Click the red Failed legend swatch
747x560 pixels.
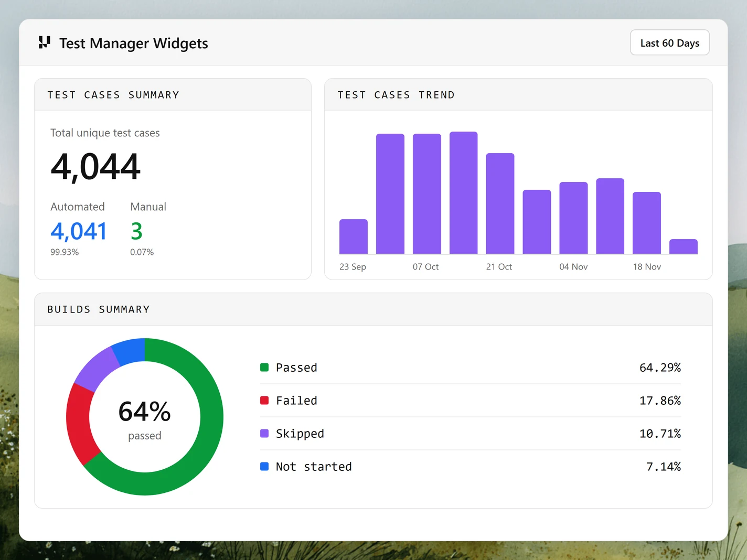click(264, 401)
